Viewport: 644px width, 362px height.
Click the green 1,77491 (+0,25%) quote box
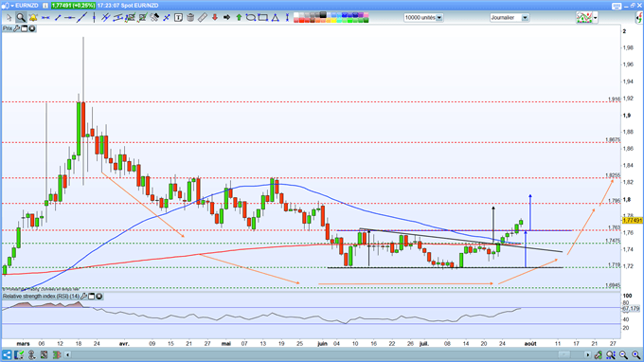[x=73, y=6]
